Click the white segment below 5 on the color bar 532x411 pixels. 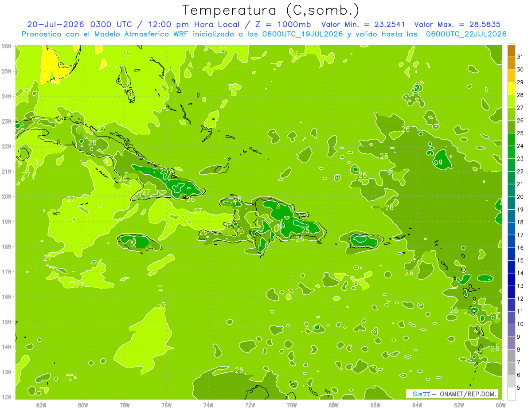coord(511,394)
